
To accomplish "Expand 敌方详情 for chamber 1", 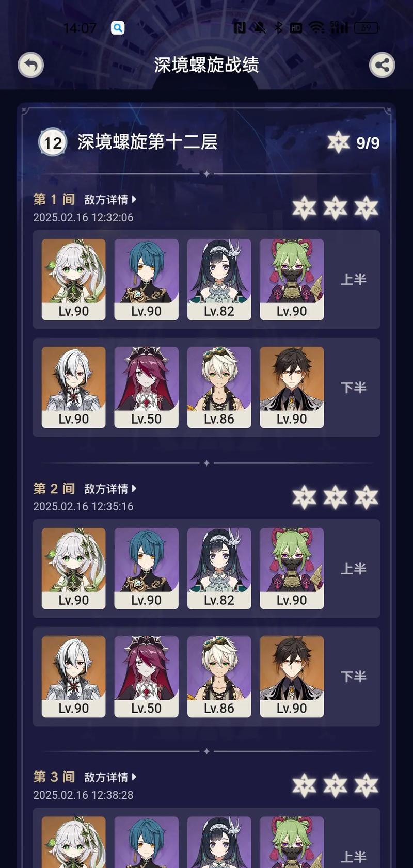I will (x=110, y=200).
